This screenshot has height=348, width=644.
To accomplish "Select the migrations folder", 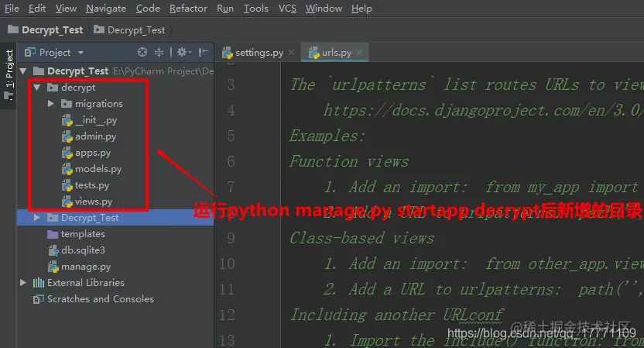I will coord(98,104).
